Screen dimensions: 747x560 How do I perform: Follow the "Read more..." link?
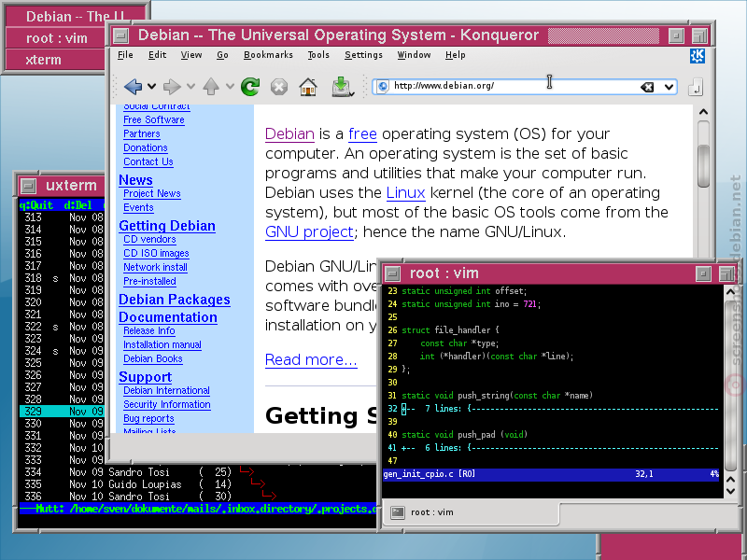[311, 360]
